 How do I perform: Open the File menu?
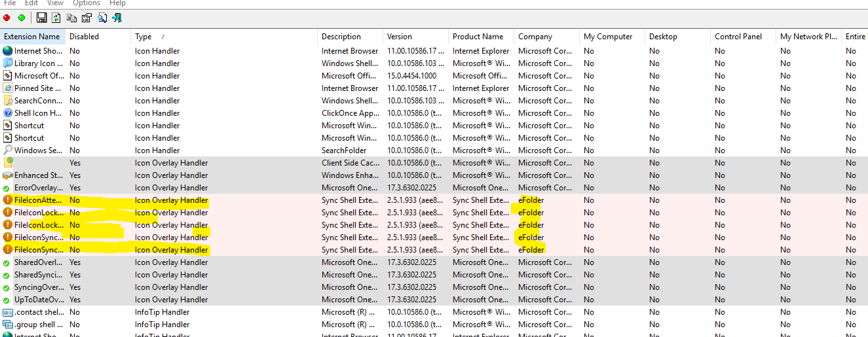10,3
